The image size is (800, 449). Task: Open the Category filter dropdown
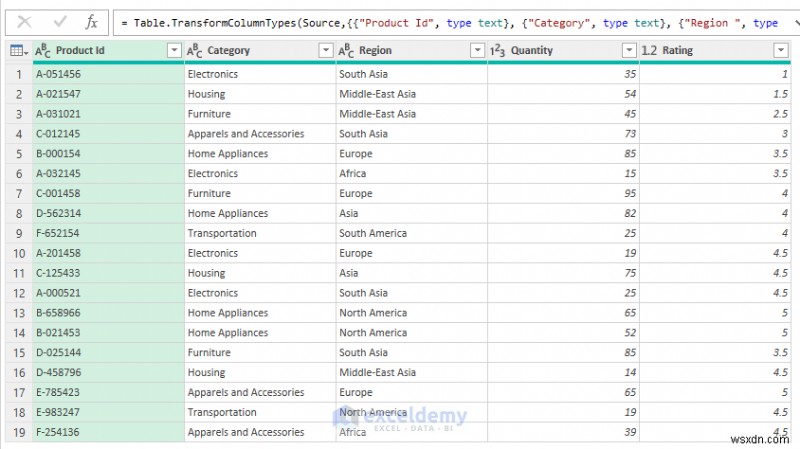tap(326, 50)
